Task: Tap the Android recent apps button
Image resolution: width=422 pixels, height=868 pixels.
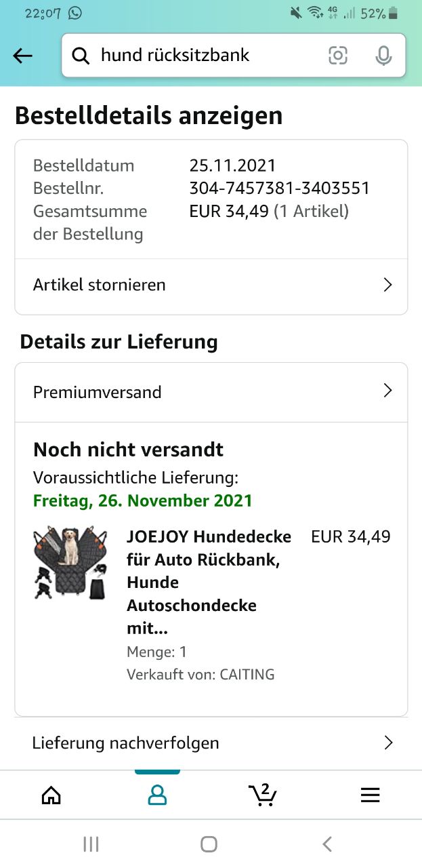Action: pos(91,844)
